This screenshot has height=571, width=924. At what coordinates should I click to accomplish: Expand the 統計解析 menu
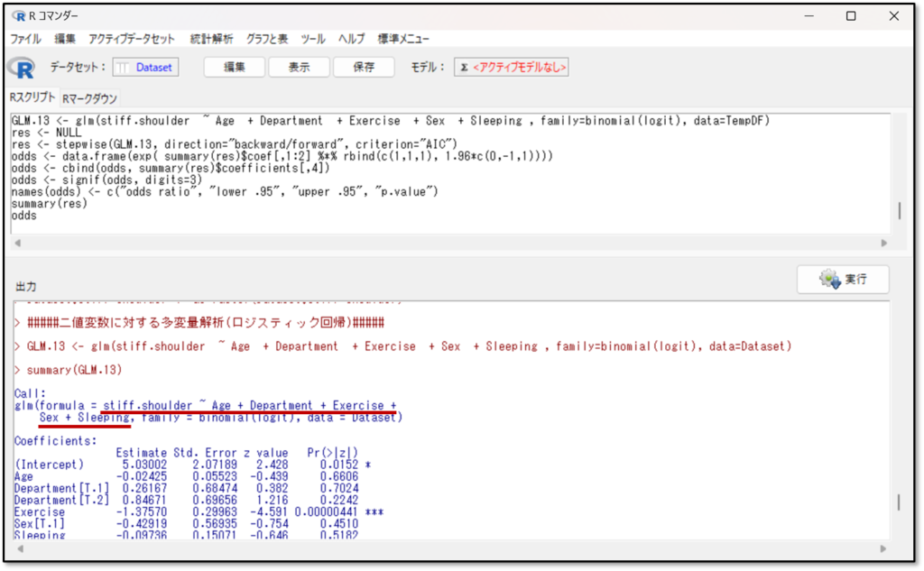[x=211, y=40]
